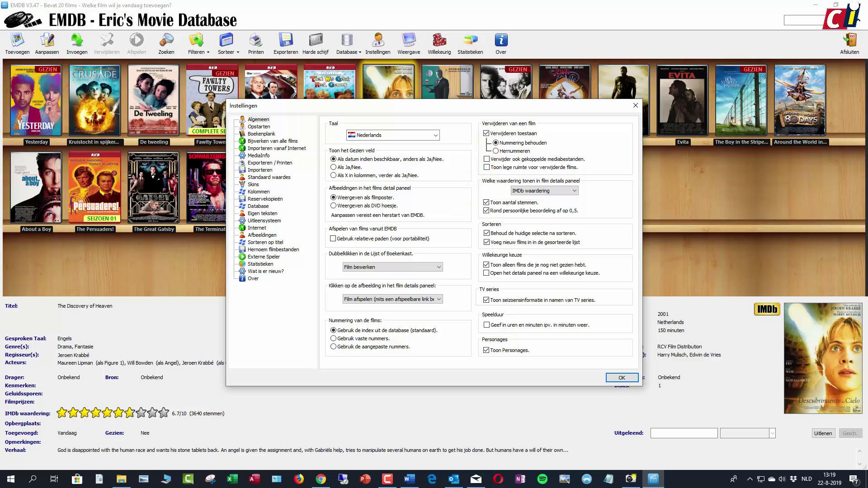Open the 'Film bewerken' dropdown
868x488 pixels.
point(392,267)
